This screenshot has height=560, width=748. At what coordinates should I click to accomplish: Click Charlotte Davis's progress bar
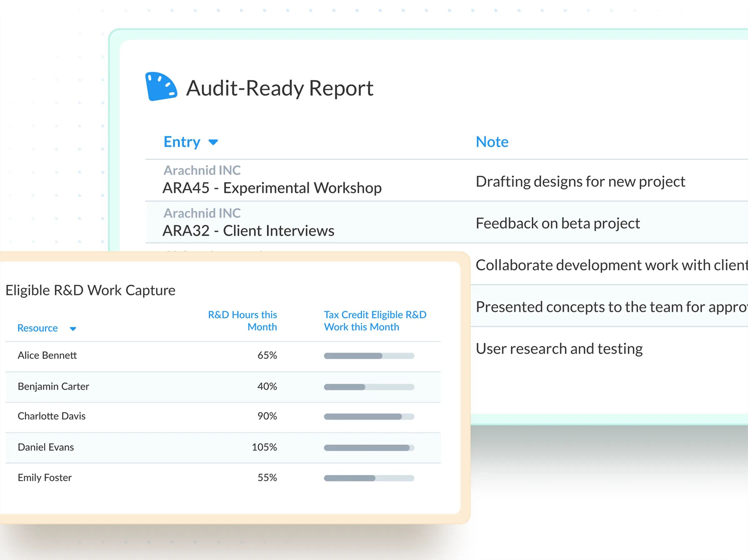tap(369, 417)
